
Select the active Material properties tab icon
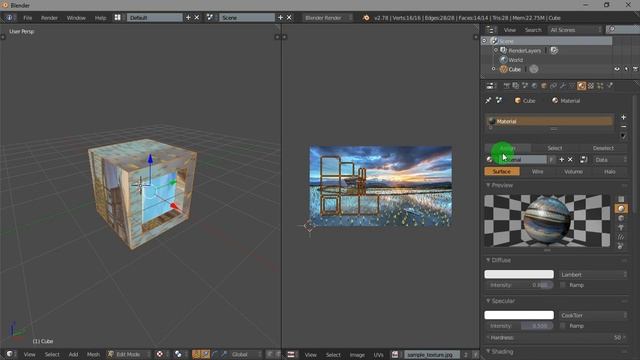pyautogui.click(x=581, y=86)
